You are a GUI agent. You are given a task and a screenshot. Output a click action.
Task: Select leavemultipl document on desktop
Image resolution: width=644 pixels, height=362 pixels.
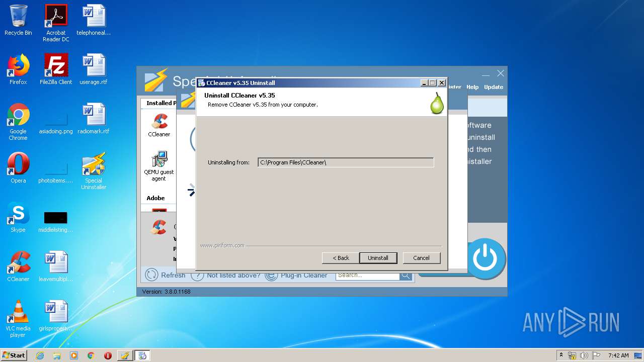pyautogui.click(x=56, y=267)
